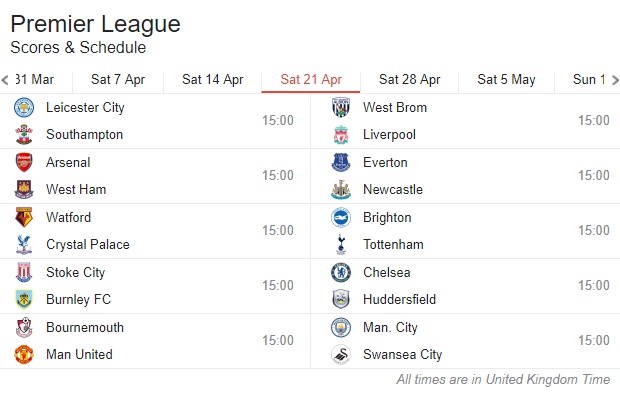Click the Liverpool club crest
The width and height of the screenshot is (620, 395).
coord(341,135)
